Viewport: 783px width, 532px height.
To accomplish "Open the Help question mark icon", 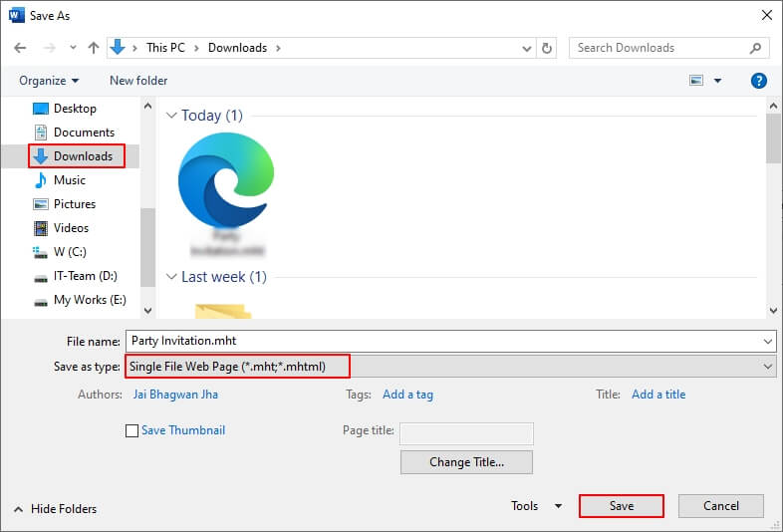I will point(758,81).
